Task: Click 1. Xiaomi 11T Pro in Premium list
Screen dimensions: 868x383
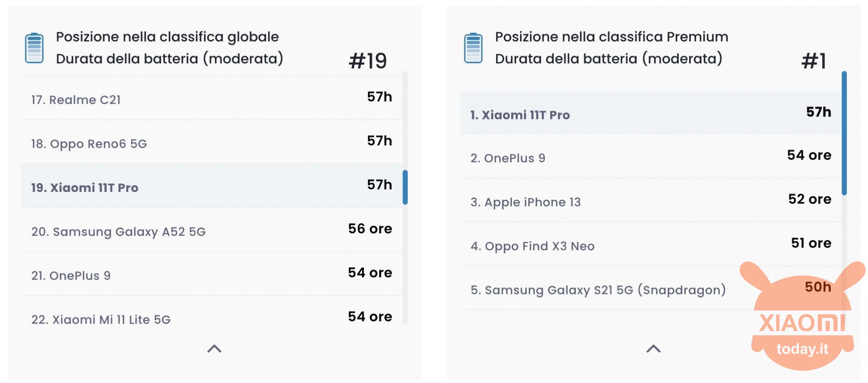Action: point(650,113)
